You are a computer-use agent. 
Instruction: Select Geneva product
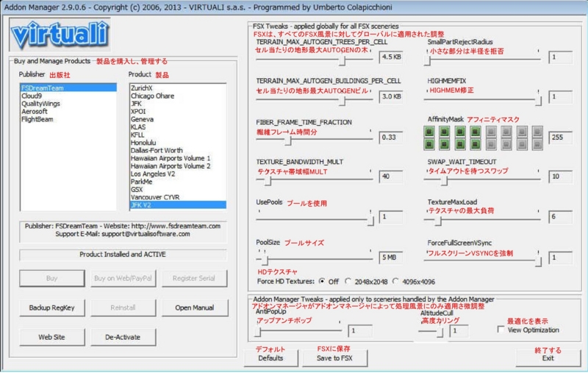click(x=178, y=119)
